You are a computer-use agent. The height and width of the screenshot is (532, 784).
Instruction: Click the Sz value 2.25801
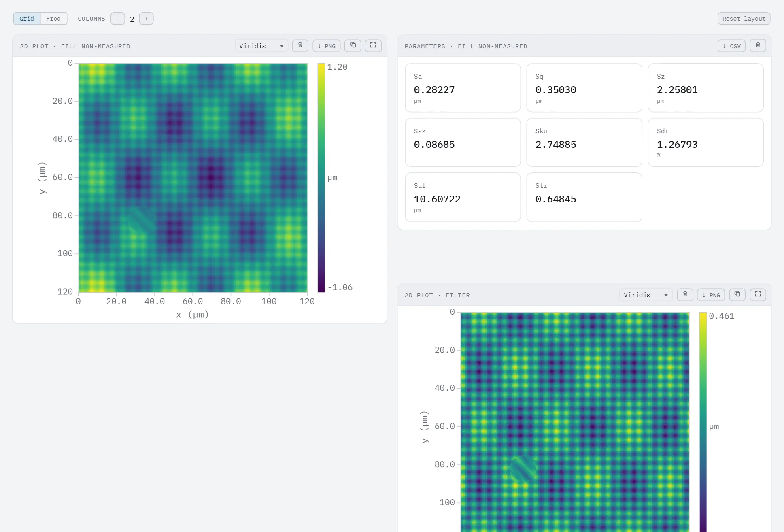(677, 90)
